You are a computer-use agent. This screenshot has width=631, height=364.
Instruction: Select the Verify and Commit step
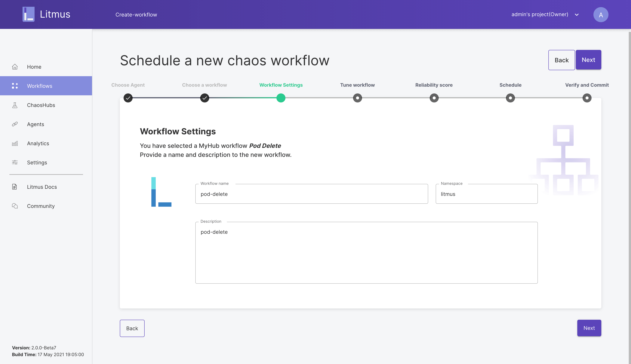click(x=587, y=85)
